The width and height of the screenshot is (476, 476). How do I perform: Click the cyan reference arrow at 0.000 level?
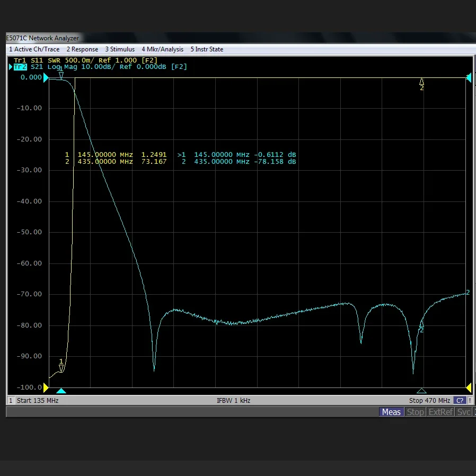[x=46, y=78]
